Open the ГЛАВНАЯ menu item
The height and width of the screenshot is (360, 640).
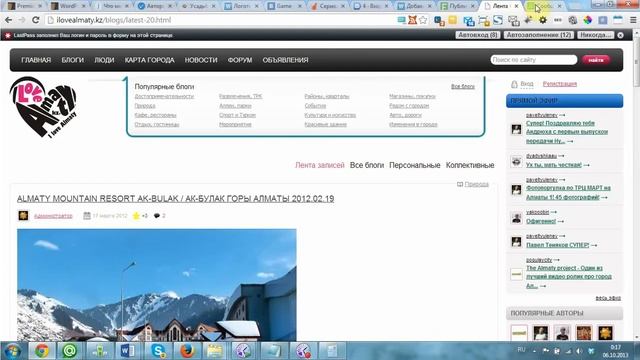[36, 60]
